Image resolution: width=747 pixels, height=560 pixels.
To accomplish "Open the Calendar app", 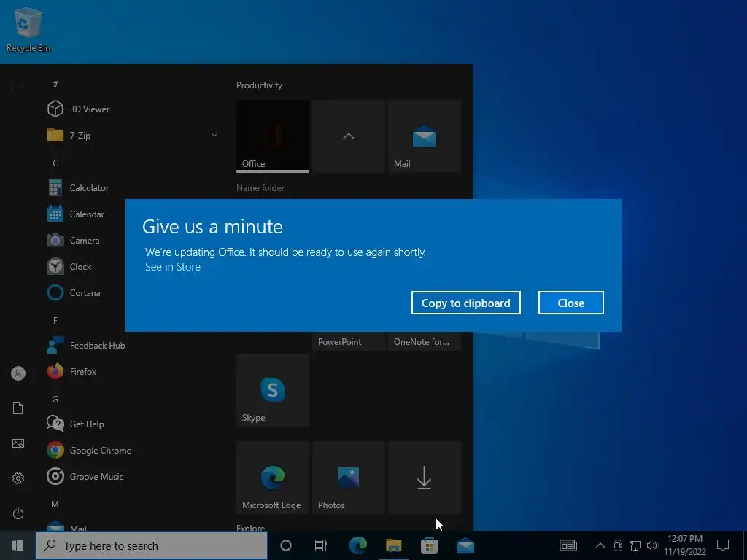I will pos(86,214).
